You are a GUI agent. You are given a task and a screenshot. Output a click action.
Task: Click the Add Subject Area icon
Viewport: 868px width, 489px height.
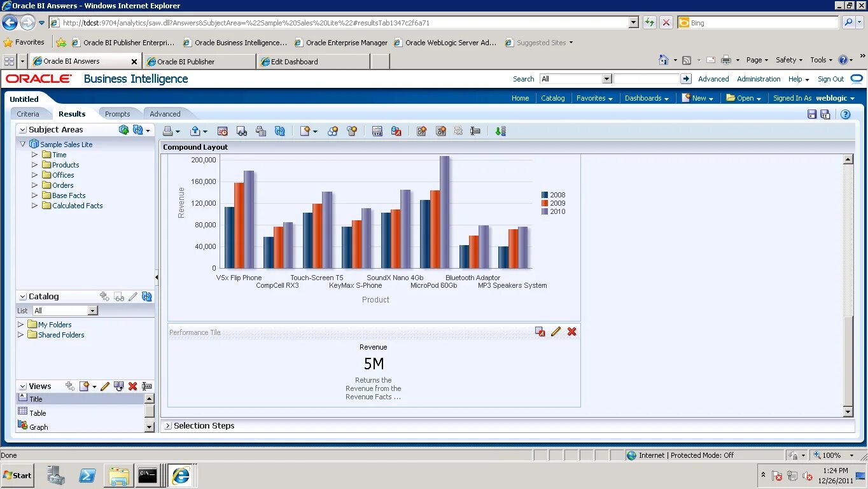[124, 130]
